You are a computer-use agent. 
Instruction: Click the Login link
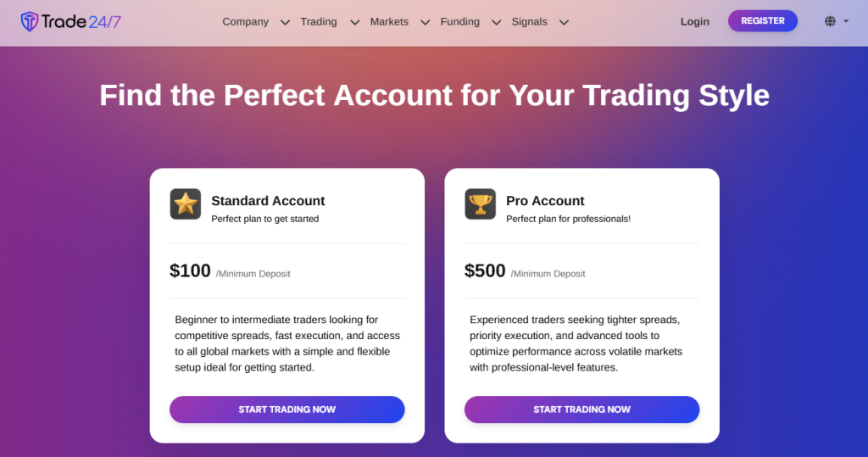pyautogui.click(x=694, y=22)
